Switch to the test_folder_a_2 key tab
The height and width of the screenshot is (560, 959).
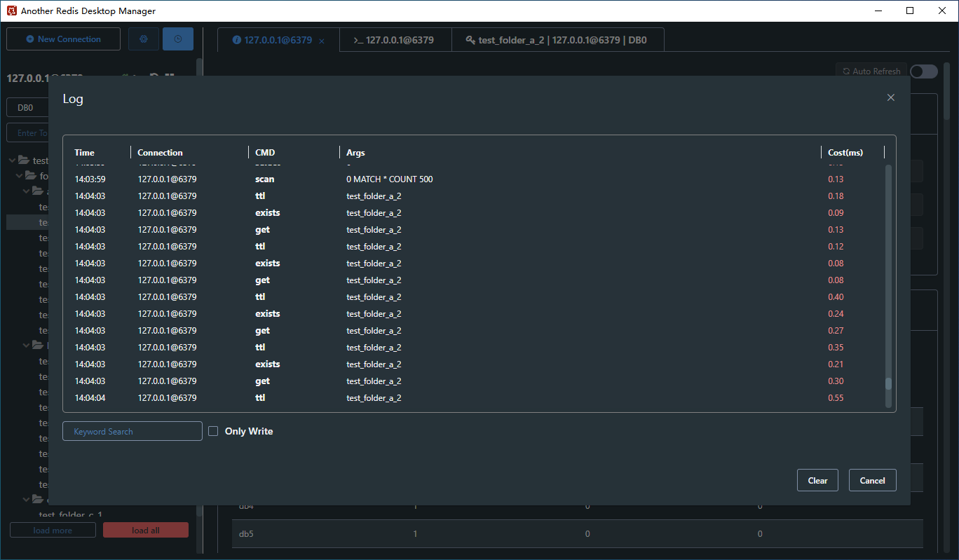(x=557, y=40)
